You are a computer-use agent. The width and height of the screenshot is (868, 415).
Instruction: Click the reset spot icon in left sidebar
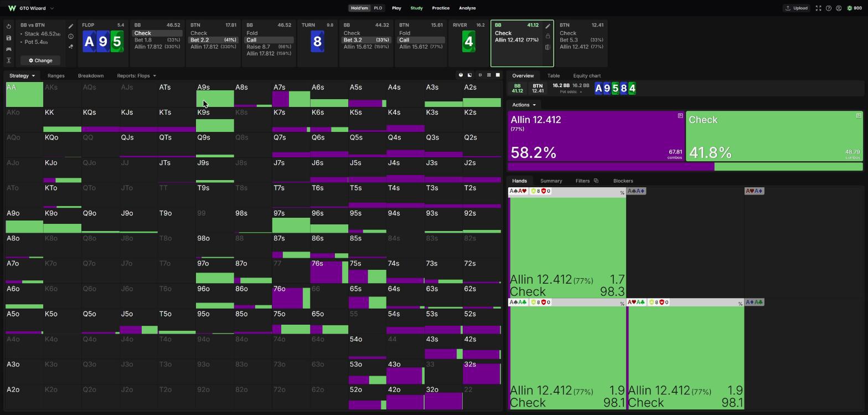point(9,27)
